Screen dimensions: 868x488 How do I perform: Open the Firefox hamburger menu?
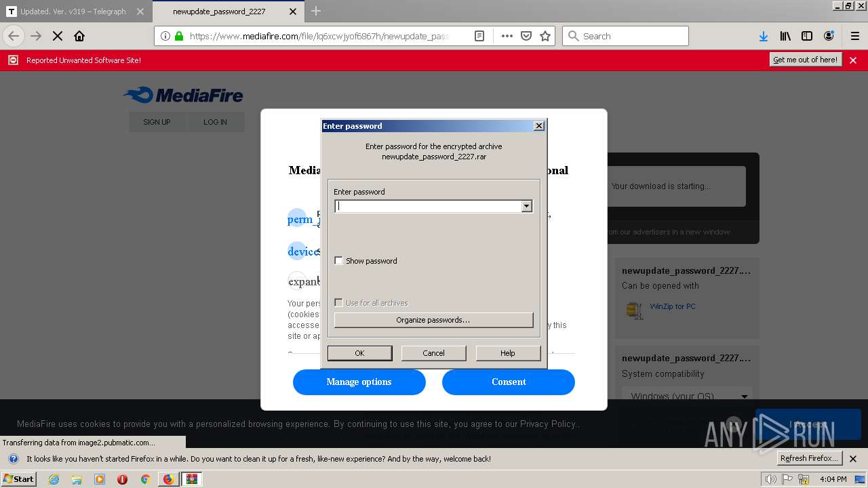click(855, 36)
